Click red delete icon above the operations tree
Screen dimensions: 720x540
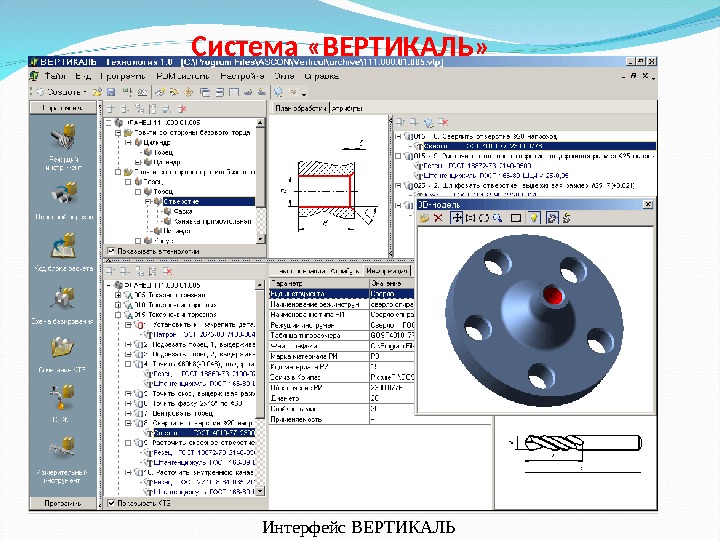coord(168,271)
